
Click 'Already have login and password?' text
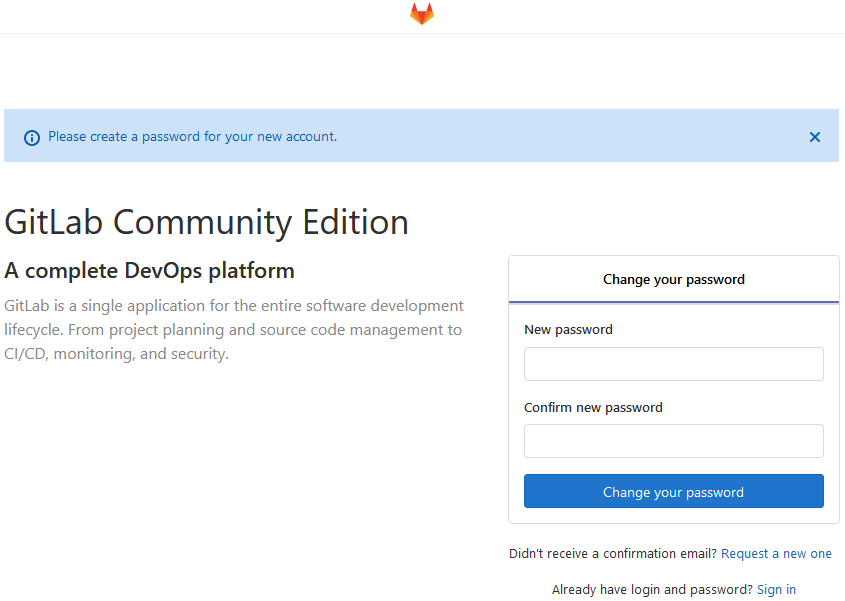coord(652,589)
